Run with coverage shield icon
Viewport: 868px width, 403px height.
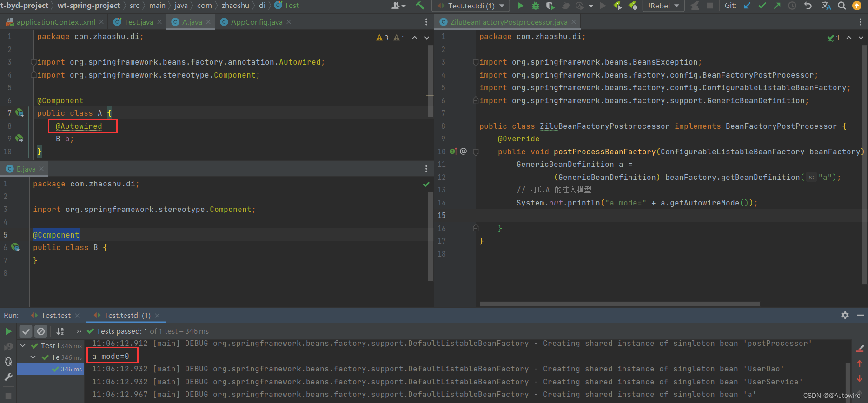550,6
